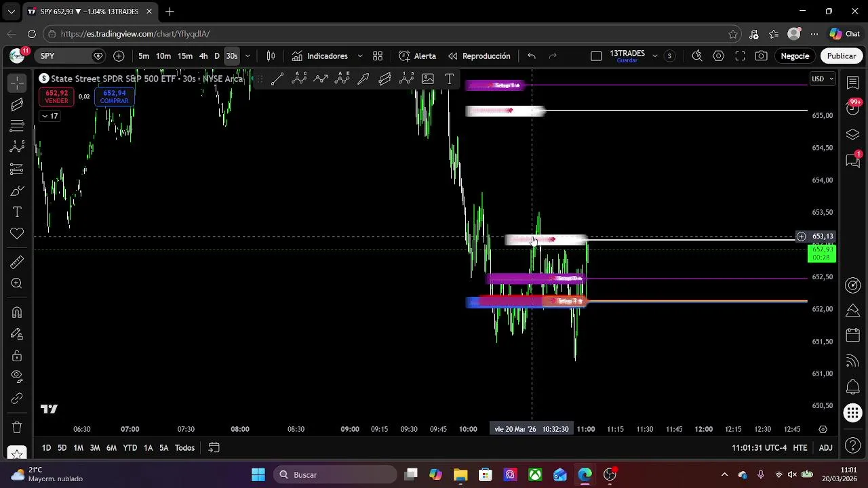Screen dimensions: 868x488
Task: Expand the 17 indicators legend collapse arrow
Action: coord(50,116)
